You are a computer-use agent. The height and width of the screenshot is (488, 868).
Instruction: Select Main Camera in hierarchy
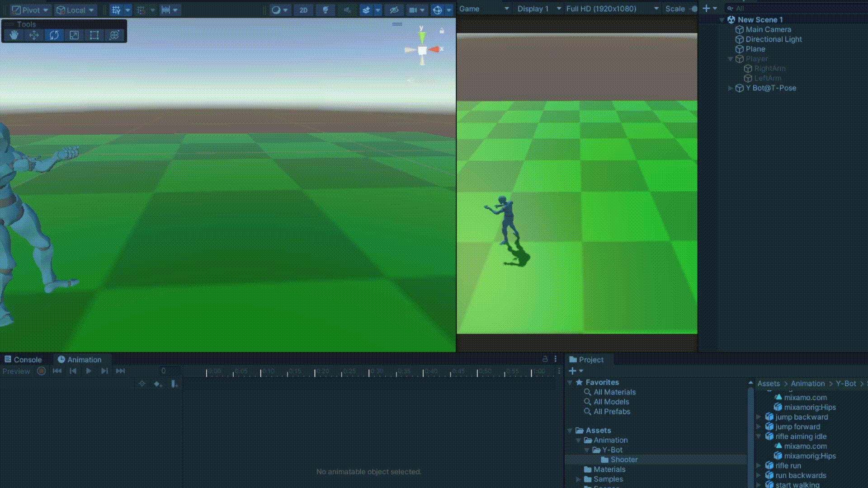[x=768, y=29]
